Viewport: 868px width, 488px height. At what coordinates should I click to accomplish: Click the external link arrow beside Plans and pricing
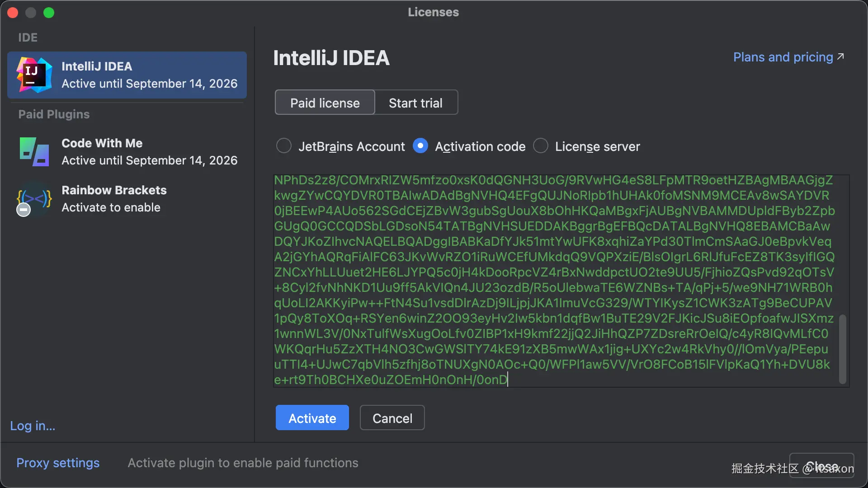pos(840,57)
